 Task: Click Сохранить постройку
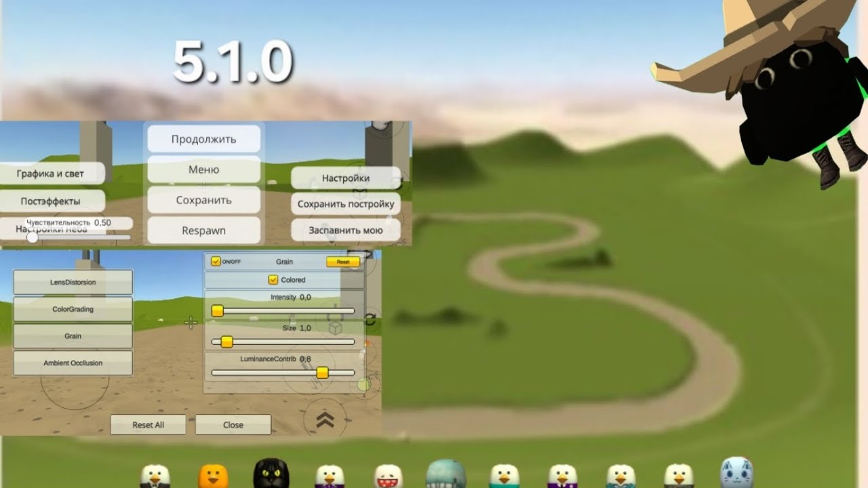coord(346,204)
